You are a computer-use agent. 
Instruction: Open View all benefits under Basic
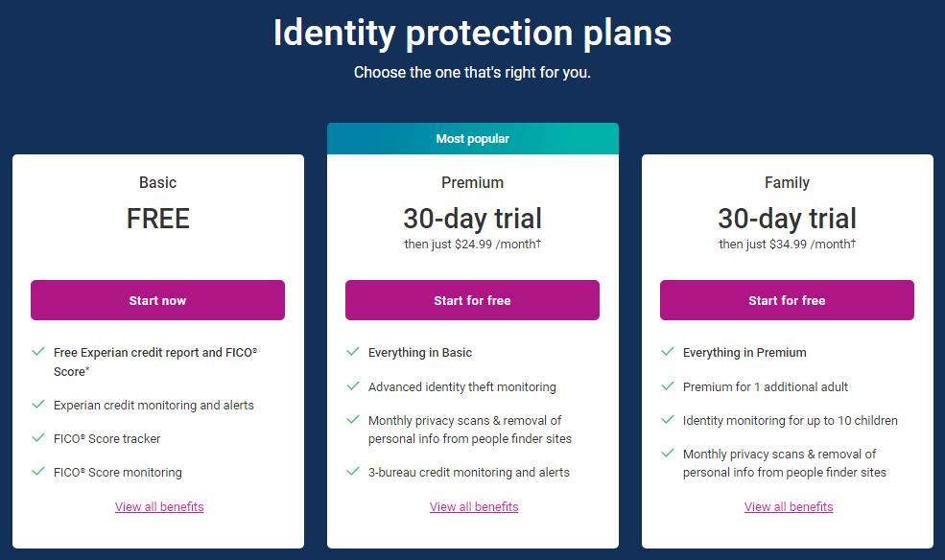pos(159,507)
